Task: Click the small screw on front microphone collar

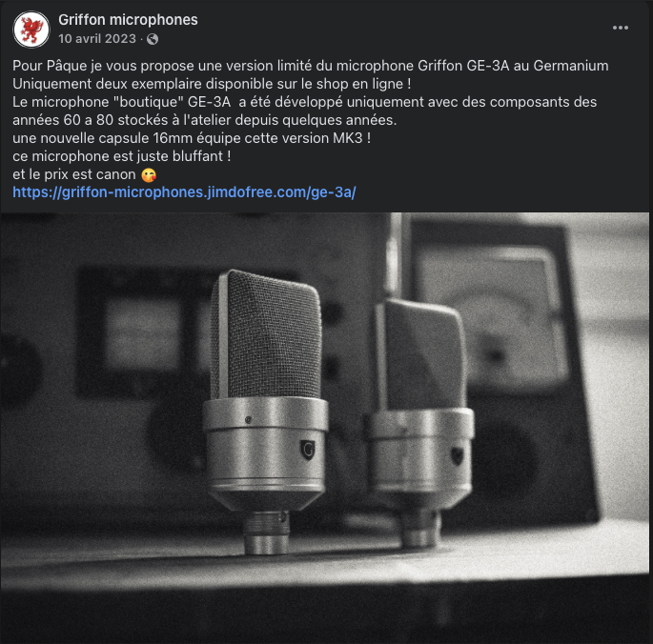Action: tap(248, 419)
